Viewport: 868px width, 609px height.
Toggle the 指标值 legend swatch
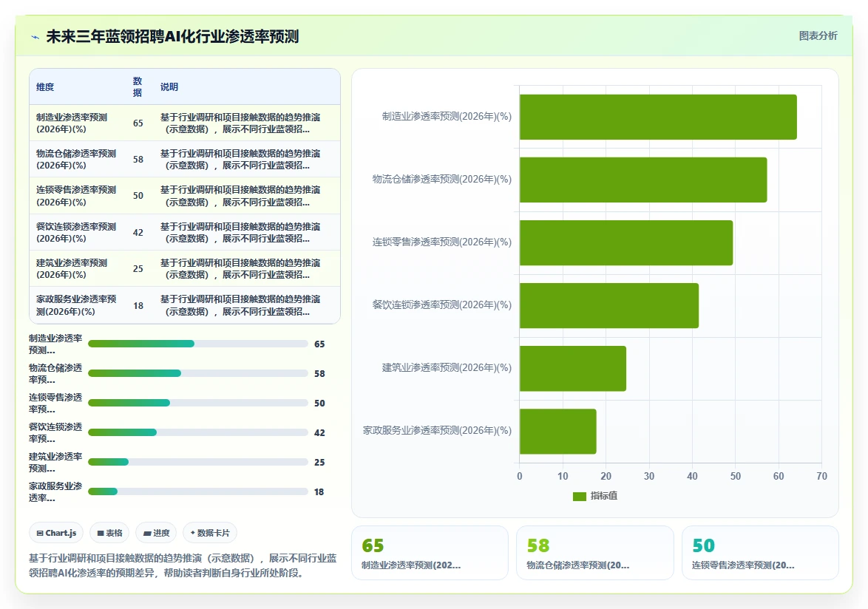coord(579,496)
